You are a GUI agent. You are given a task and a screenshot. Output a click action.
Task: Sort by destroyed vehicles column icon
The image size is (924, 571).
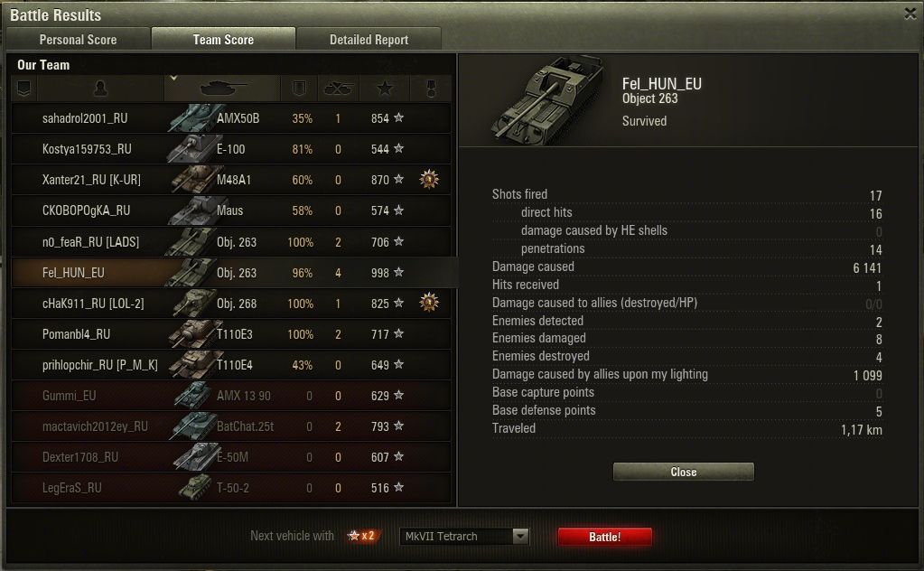pyautogui.click(x=338, y=89)
